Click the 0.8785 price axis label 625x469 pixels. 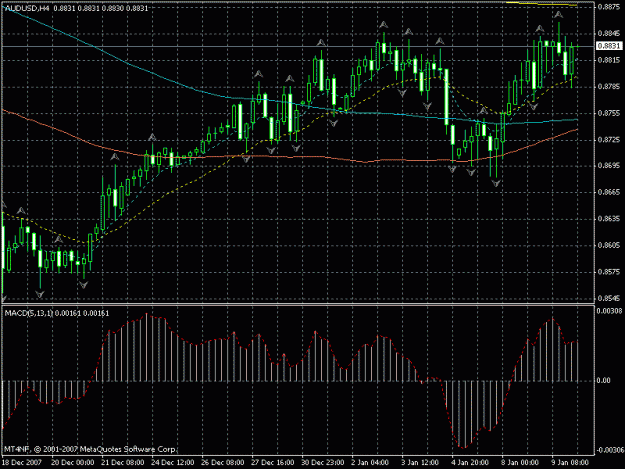click(x=609, y=86)
